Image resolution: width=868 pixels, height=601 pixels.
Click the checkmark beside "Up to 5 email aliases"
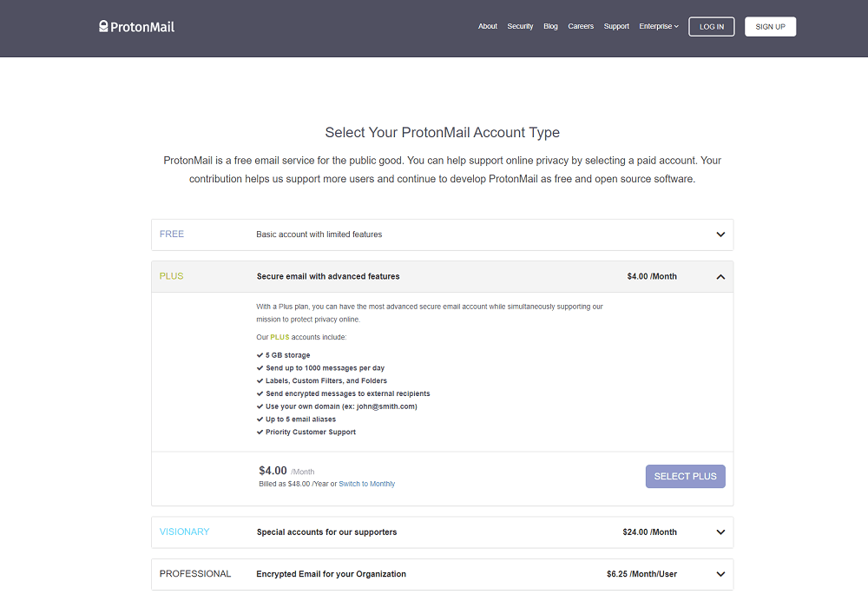click(260, 419)
